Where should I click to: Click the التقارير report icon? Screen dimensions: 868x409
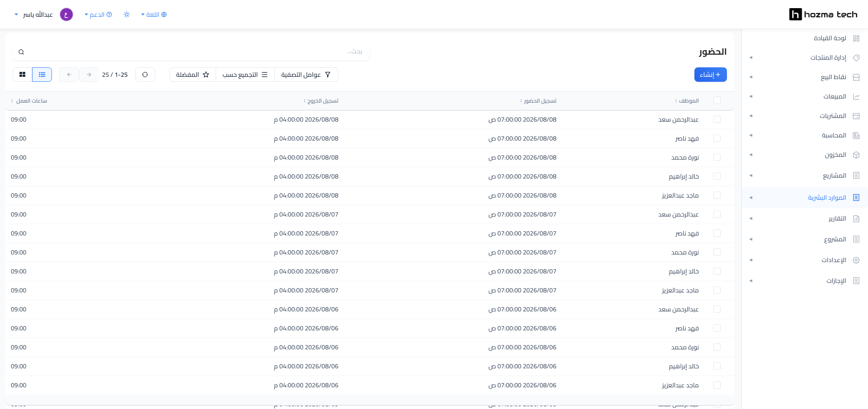856,219
